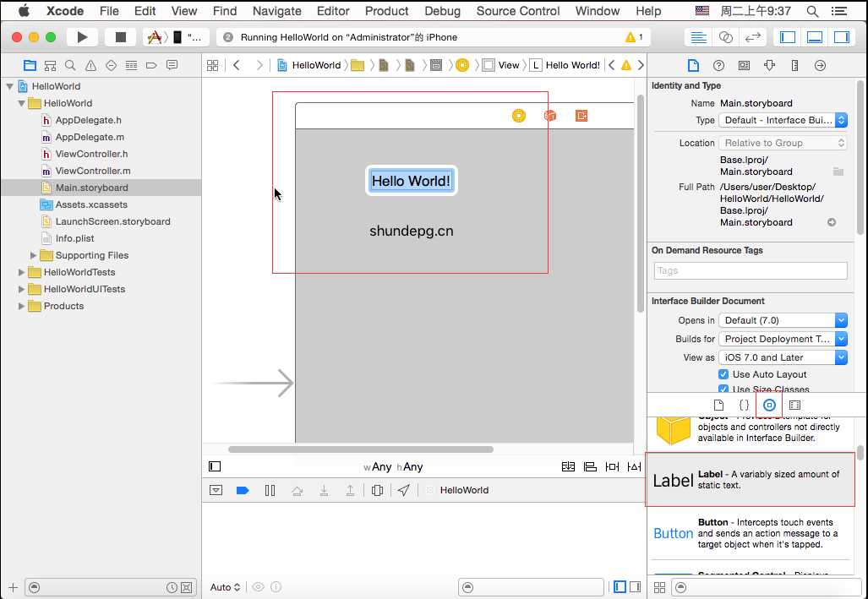Open the Location Relative to Group dropdown
This screenshot has height=599, width=868.
[783, 143]
